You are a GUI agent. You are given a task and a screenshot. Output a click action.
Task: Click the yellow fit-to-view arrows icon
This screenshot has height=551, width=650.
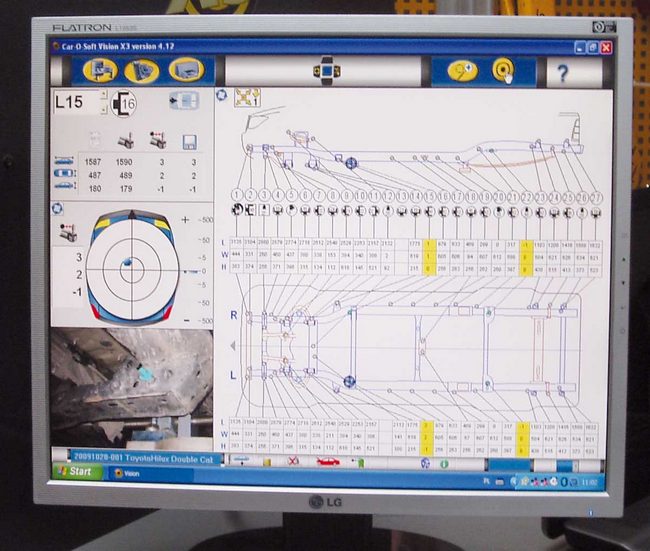246,97
